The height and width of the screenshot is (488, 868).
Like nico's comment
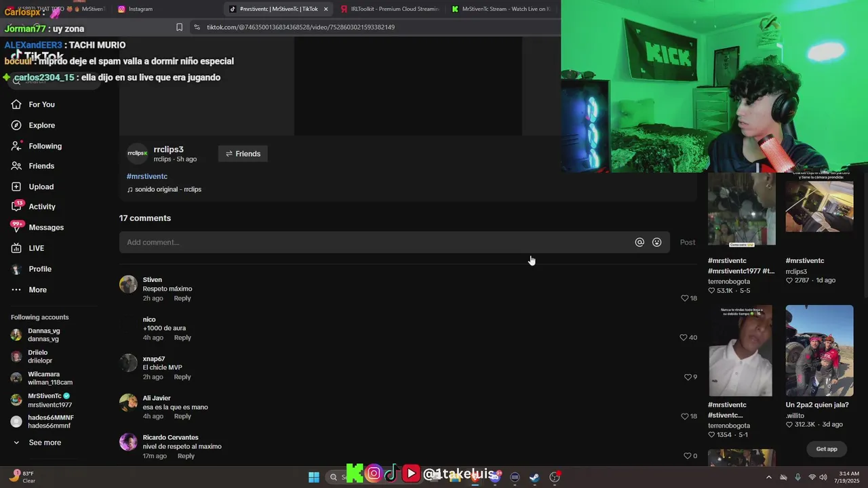(x=684, y=338)
